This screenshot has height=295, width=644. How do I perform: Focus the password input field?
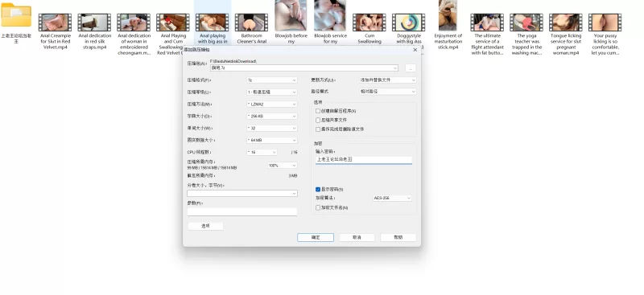[364, 160]
